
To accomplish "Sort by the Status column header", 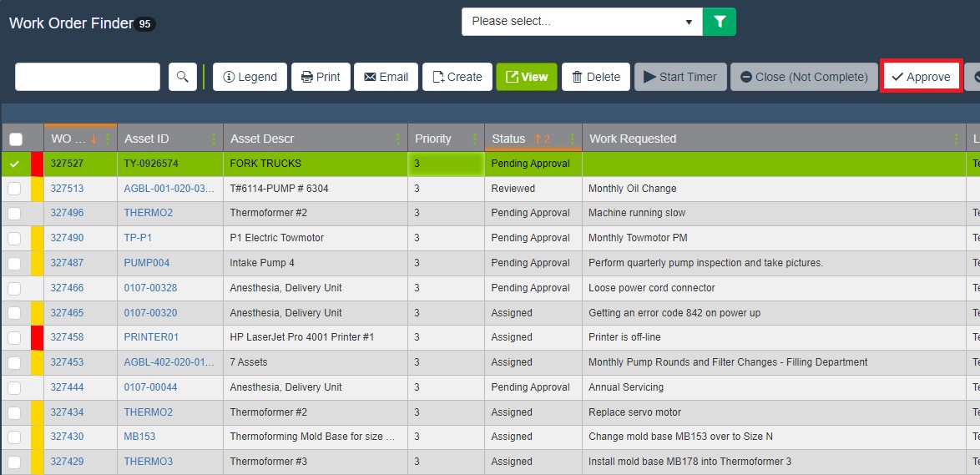I will point(508,139).
